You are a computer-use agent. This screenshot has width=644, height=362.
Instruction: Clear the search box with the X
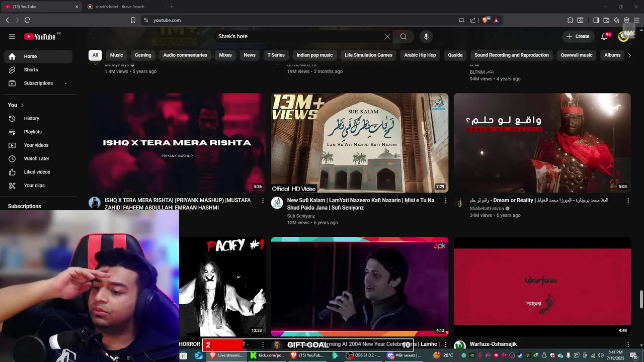(387, 36)
